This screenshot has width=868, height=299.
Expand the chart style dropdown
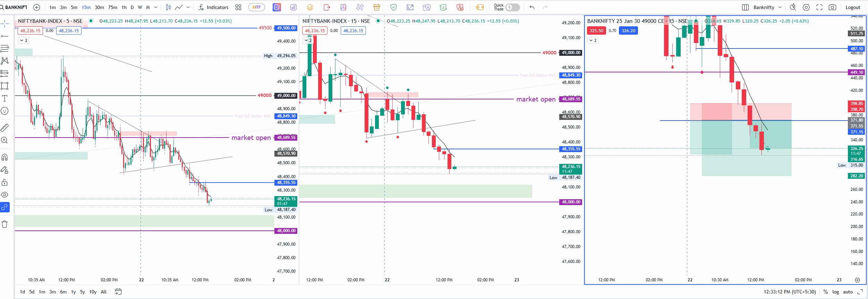(188, 7)
